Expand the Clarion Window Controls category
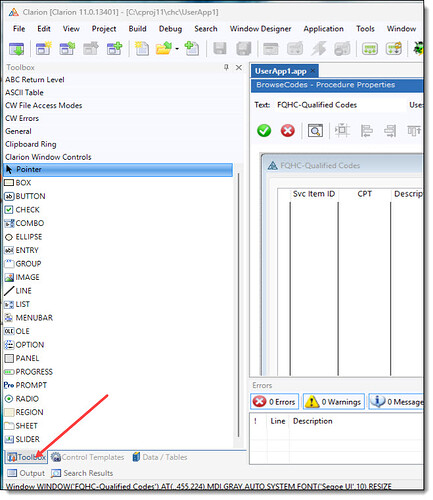433x500 pixels. tap(48, 157)
